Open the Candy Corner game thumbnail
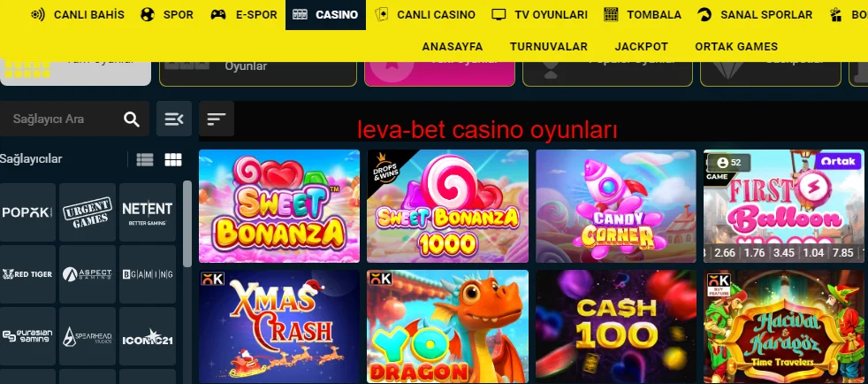The image size is (868, 384). [615, 206]
